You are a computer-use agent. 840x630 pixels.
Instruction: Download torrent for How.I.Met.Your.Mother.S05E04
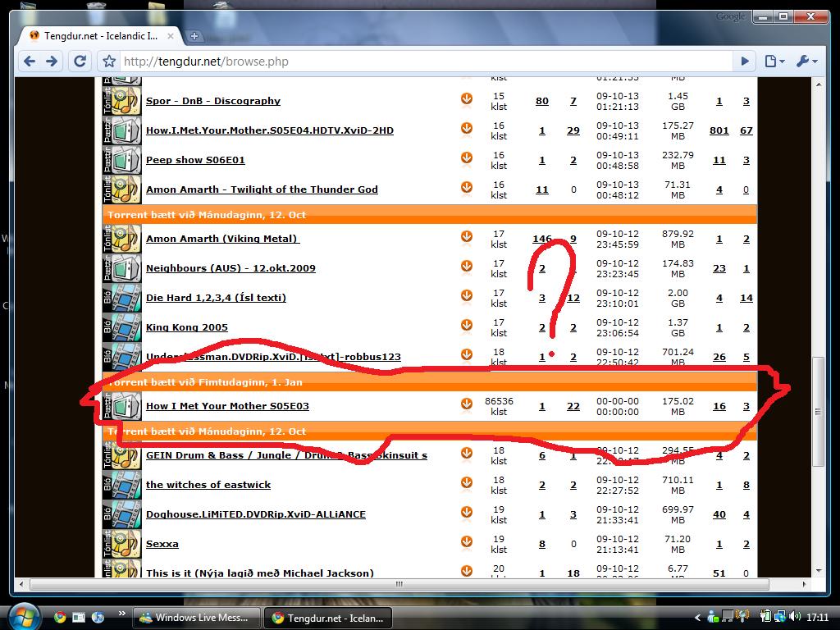pyautogui.click(x=467, y=129)
